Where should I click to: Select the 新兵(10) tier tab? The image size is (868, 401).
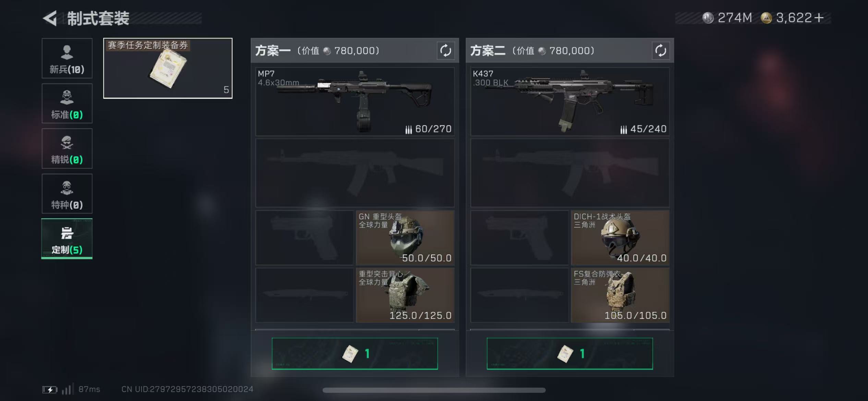[67, 58]
